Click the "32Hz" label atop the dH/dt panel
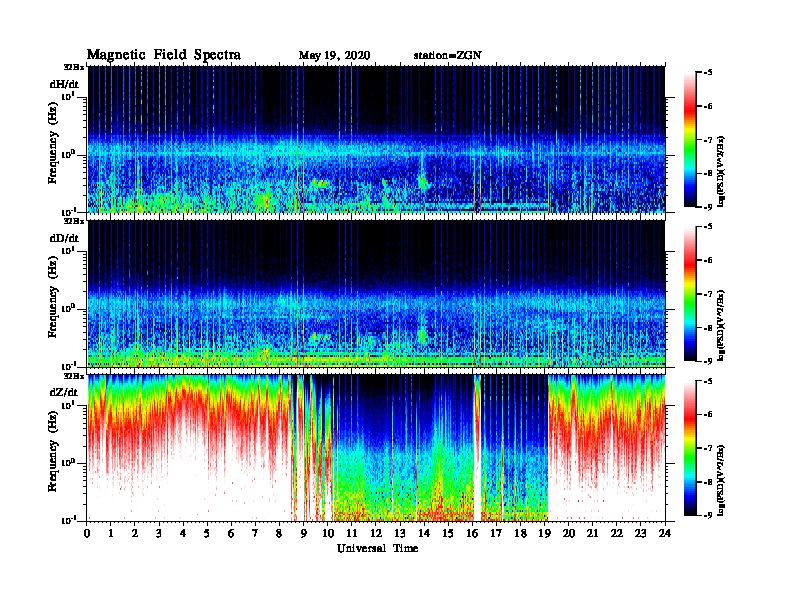This screenshot has width=792, height=612. pyautogui.click(x=74, y=67)
